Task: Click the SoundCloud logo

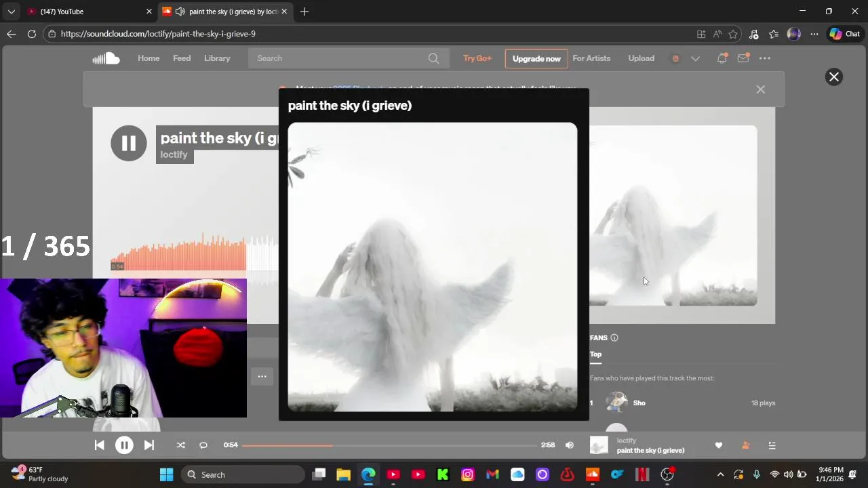Action: [x=106, y=58]
